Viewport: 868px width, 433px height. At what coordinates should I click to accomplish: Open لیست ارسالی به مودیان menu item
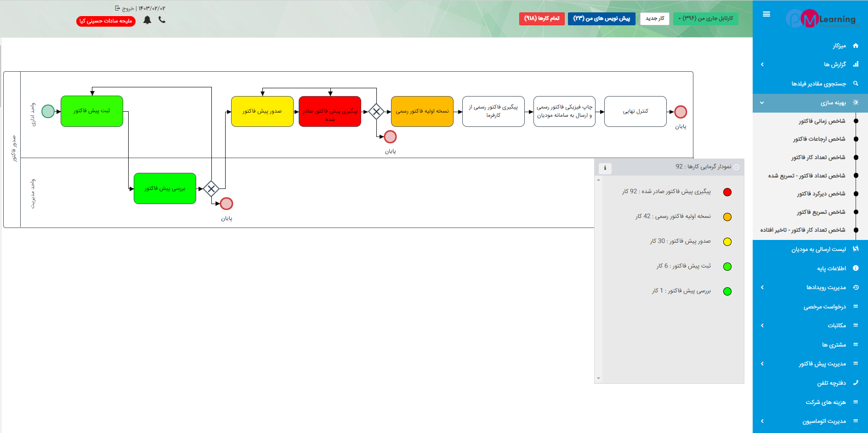(x=818, y=249)
